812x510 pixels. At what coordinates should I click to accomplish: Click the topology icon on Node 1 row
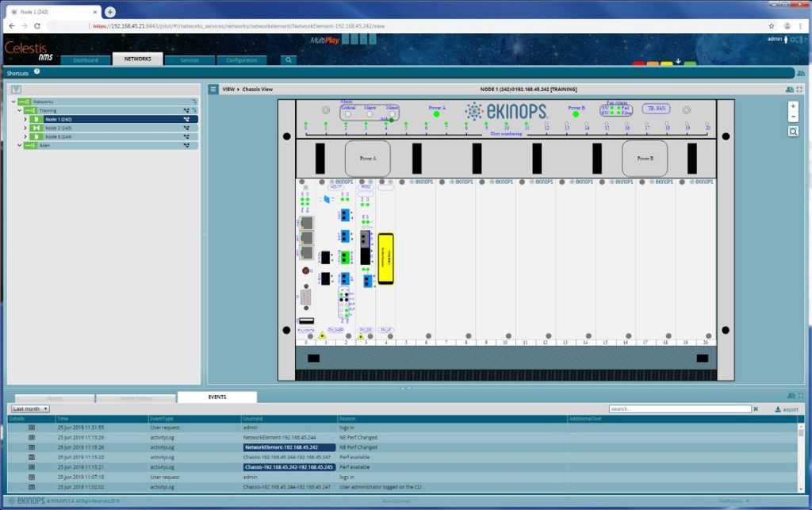coord(186,119)
